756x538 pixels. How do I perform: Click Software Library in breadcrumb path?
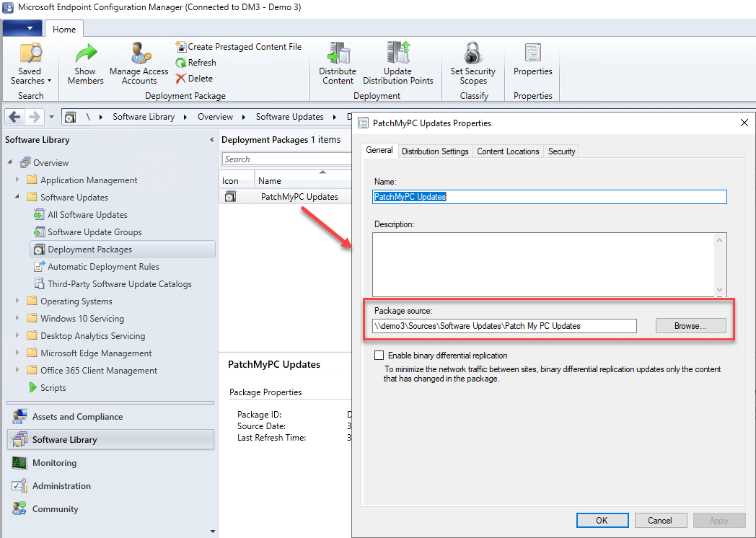144,117
